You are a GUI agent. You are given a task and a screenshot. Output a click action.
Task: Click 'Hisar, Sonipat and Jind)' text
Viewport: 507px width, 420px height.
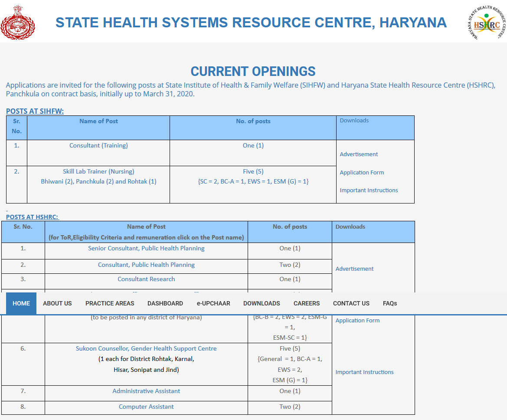(x=146, y=370)
